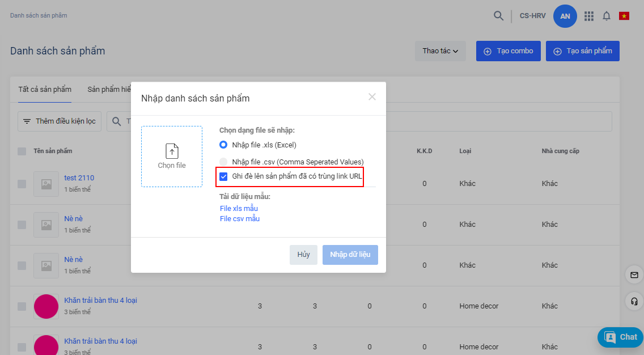The width and height of the screenshot is (644, 355).
Task: Open Thêm điều kiện lọc filter
Action: pyautogui.click(x=60, y=121)
